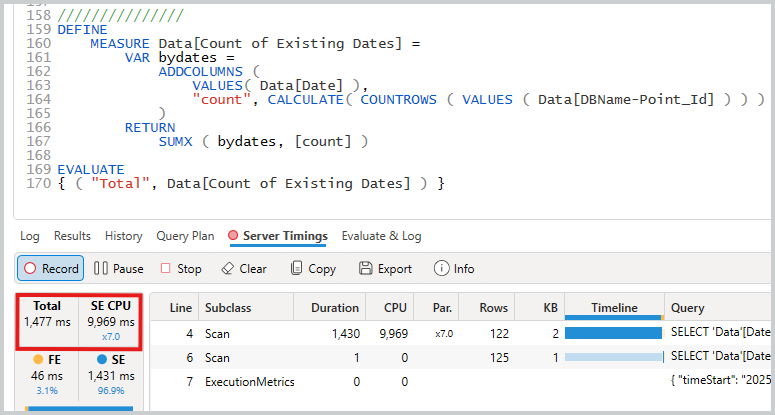Select the Scan row on line 4
Image resolution: width=775 pixels, height=415 pixels.
coord(217,332)
